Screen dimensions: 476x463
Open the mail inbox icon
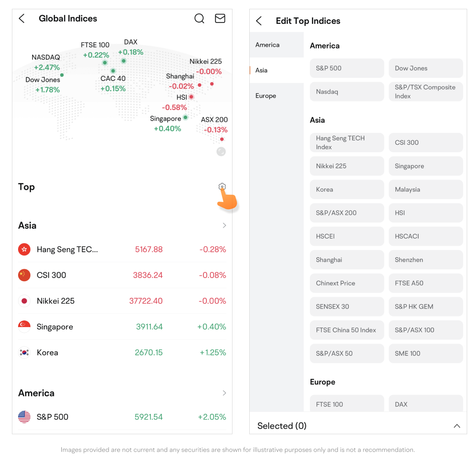point(220,19)
